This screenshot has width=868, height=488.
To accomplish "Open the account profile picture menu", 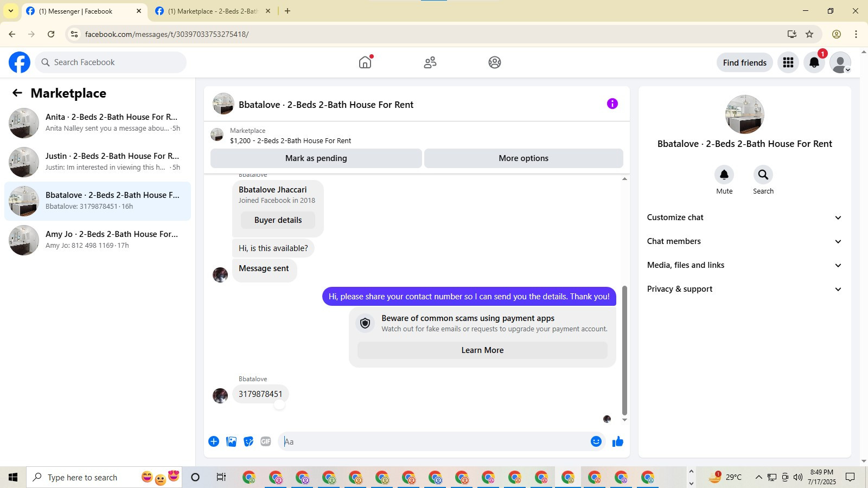I will [840, 62].
